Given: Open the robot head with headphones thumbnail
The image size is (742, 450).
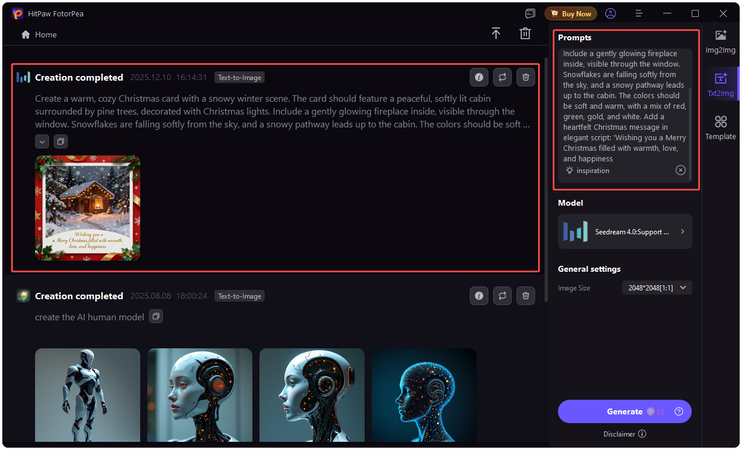Looking at the screenshot, I should pyautogui.click(x=312, y=395).
